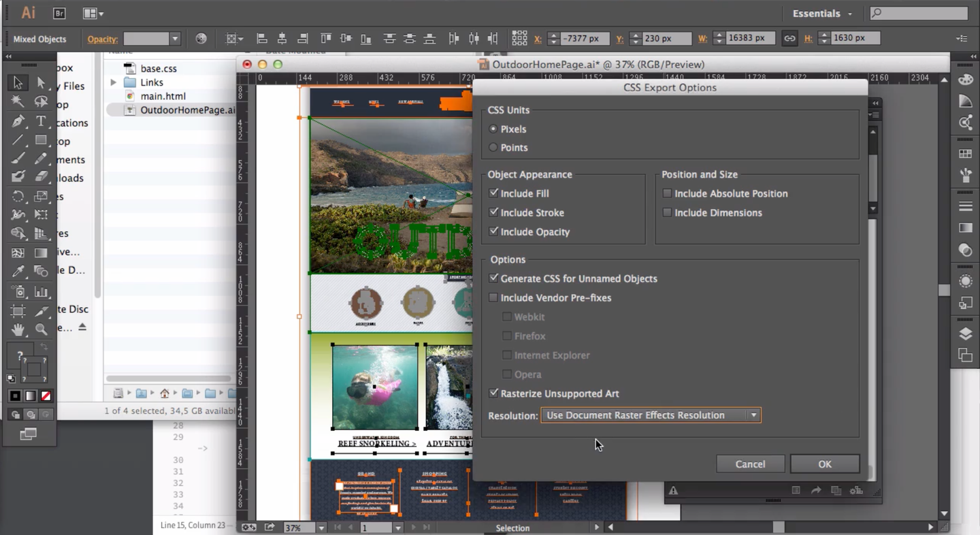Pick the Zoom tool magnifier

tap(41, 329)
